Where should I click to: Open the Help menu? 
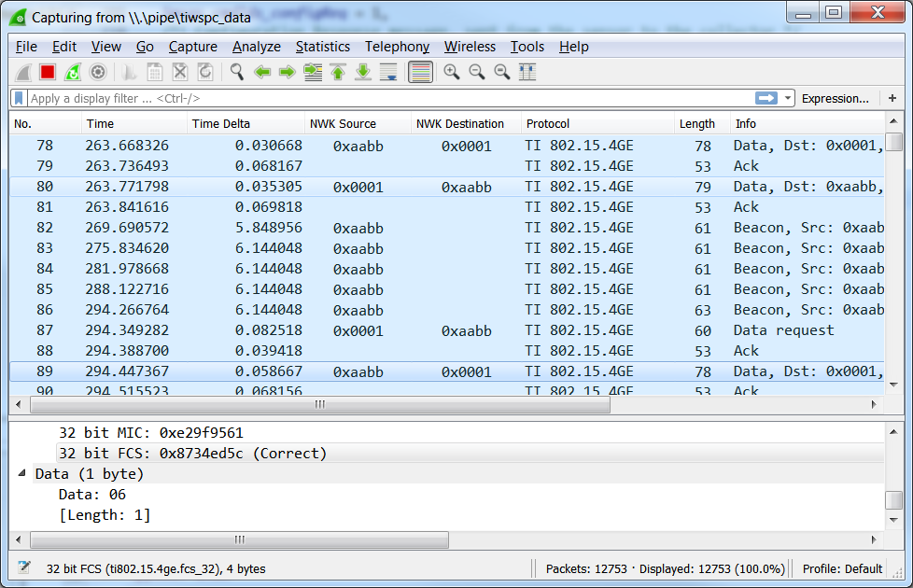[573, 47]
